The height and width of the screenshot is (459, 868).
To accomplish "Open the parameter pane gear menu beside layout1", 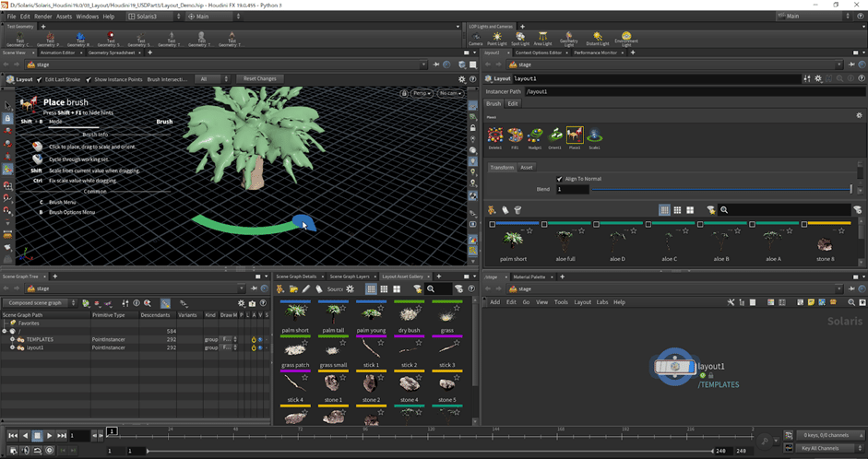I will pyautogui.click(x=818, y=79).
